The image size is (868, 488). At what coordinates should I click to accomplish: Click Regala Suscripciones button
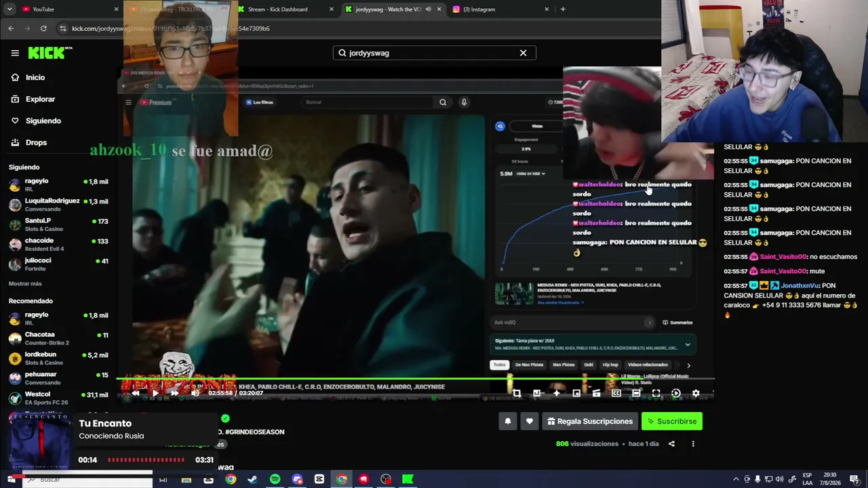tap(589, 422)
